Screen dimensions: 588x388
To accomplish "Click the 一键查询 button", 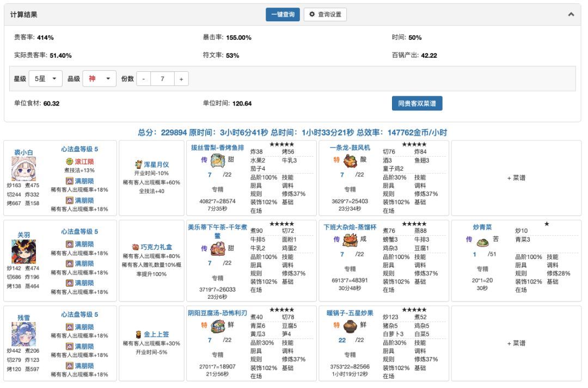I will coord(283,14).
